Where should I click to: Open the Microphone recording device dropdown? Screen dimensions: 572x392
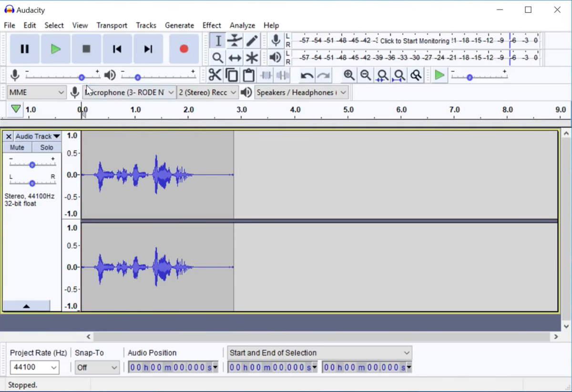pyautogui.click(x=129, y=93)
